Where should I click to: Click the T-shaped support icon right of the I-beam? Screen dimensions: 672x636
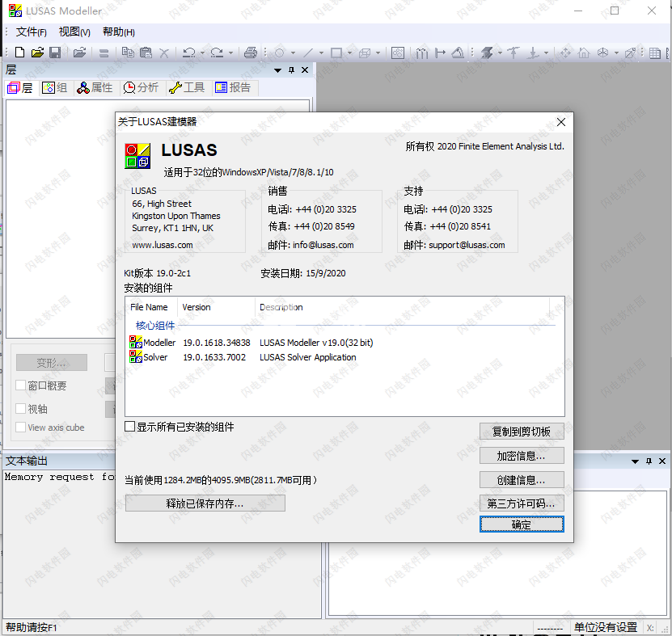513,53
